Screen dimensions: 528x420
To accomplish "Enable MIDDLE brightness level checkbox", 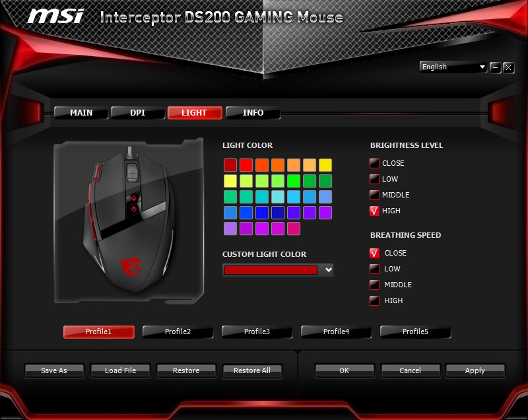I will tap(375, 195).
